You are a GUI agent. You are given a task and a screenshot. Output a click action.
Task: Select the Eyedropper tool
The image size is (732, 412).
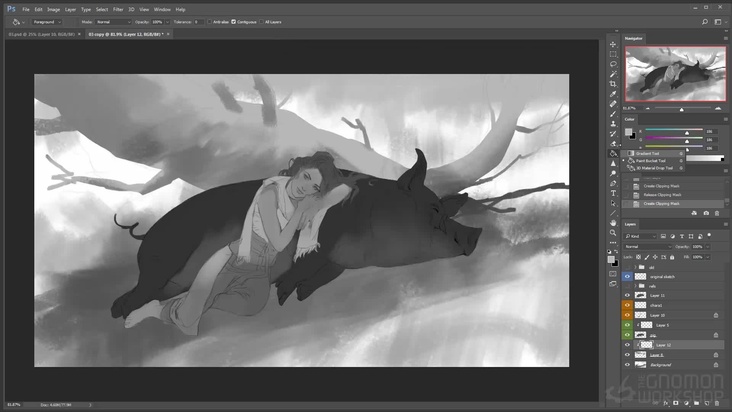pos(613,94)
